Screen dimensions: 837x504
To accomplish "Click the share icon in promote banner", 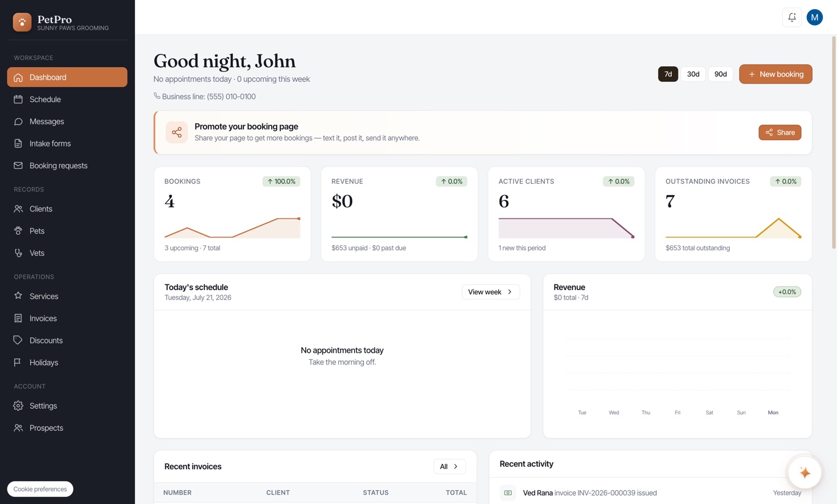I will pos(177,133).
